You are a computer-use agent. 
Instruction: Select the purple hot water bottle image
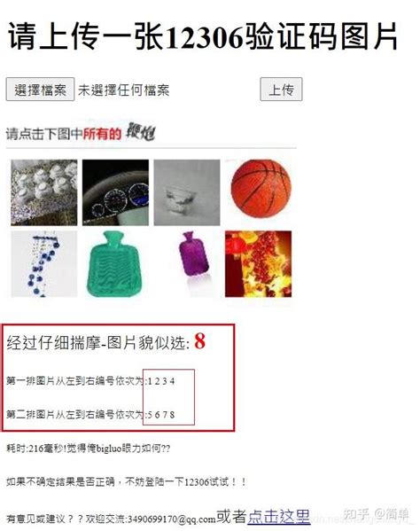point(187,264)
